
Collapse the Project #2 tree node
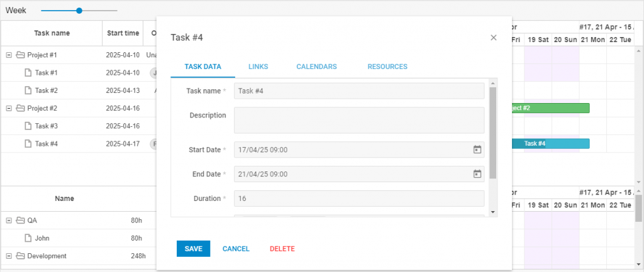point(9,108)
